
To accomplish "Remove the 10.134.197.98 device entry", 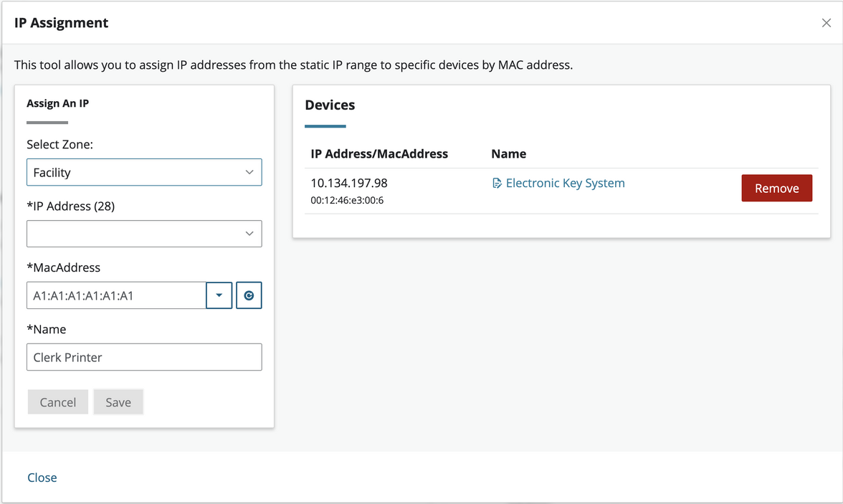I will 776,187.
